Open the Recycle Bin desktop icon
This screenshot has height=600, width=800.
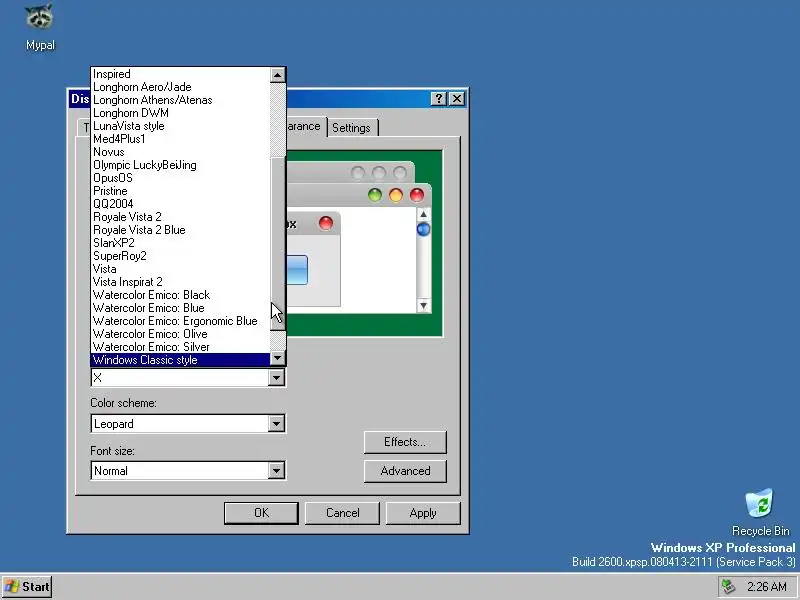click(x=760, y=512)
